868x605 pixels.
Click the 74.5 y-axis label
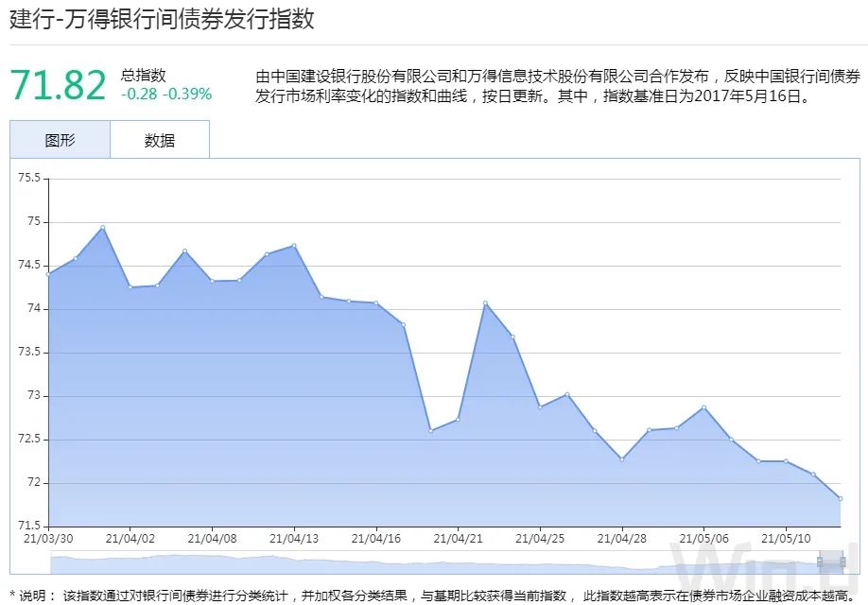29,265
